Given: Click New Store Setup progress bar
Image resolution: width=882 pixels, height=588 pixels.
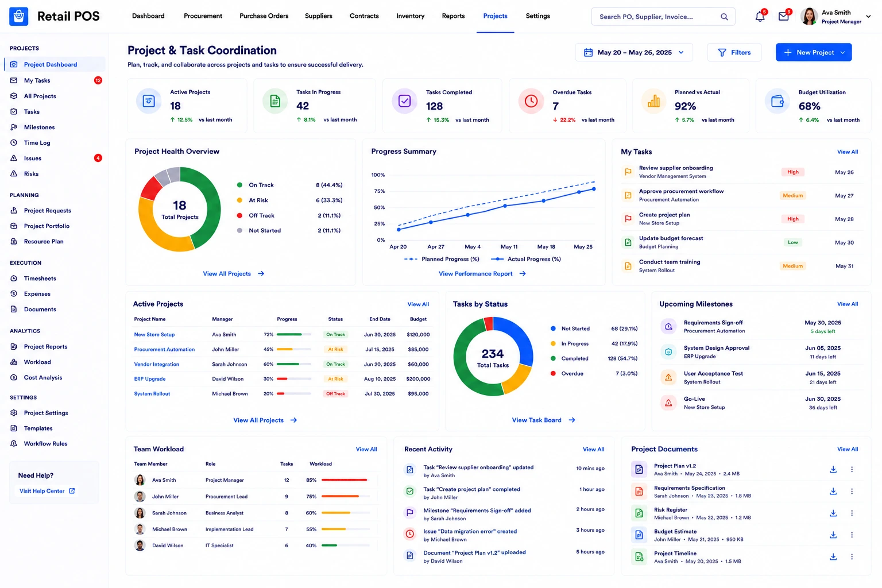Looking at the screenshot, I should [294, 334].
